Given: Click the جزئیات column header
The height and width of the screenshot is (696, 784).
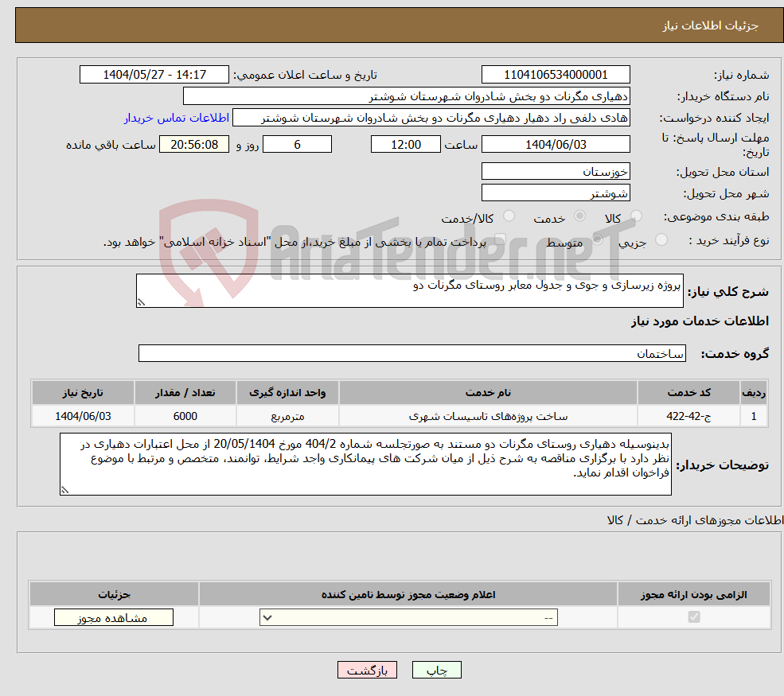Looking at the screenshot, I should pos(114,594).
